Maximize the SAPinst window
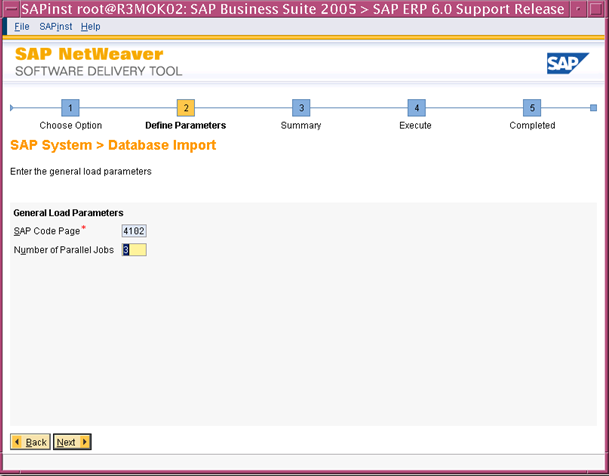Image resolution: width=609 pixels, height=476 pixels. tap(596, 9)
